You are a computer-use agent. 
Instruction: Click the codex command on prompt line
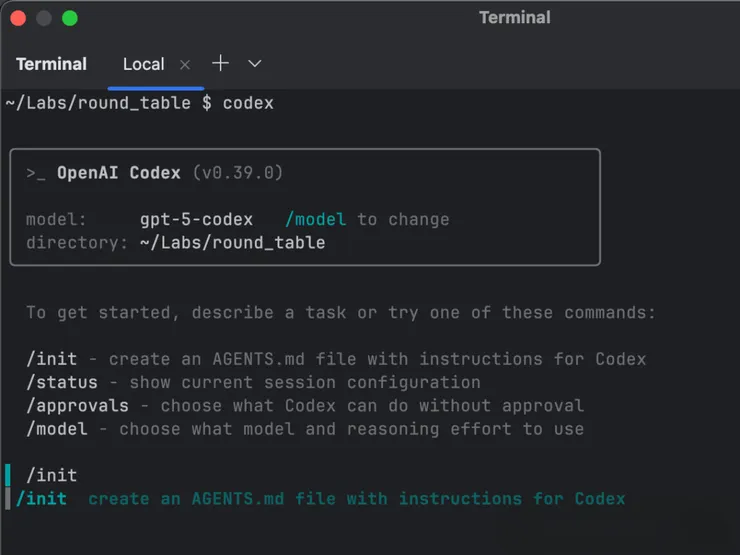click(x=248, y=103)
